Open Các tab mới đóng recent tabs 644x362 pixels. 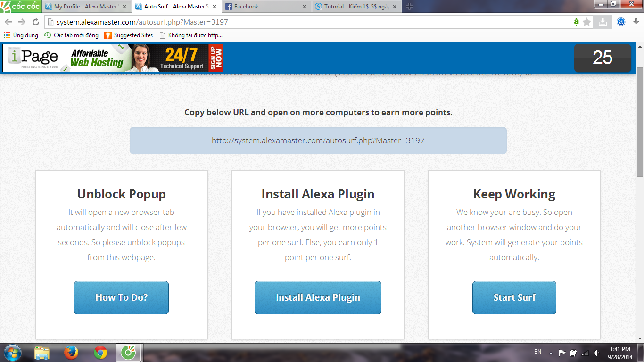[72, 35]
